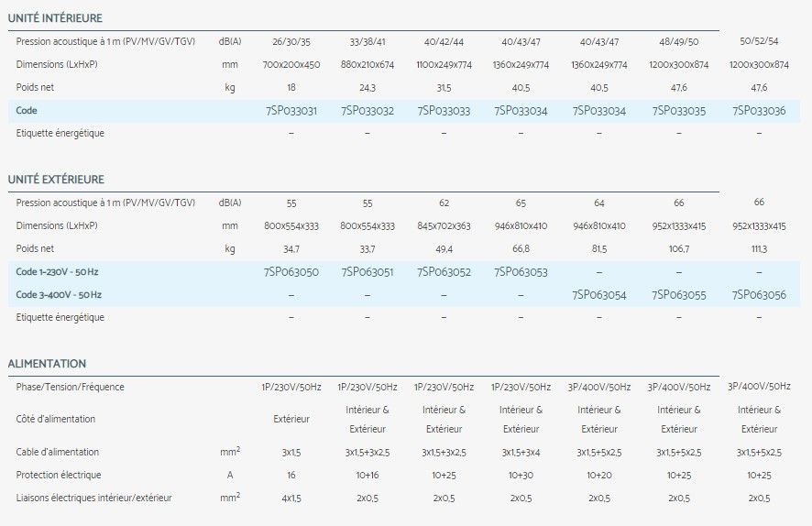Click power cable value 3x1,5+3x4
This screenshot has height=526, width=812.
tap(521, 453)
